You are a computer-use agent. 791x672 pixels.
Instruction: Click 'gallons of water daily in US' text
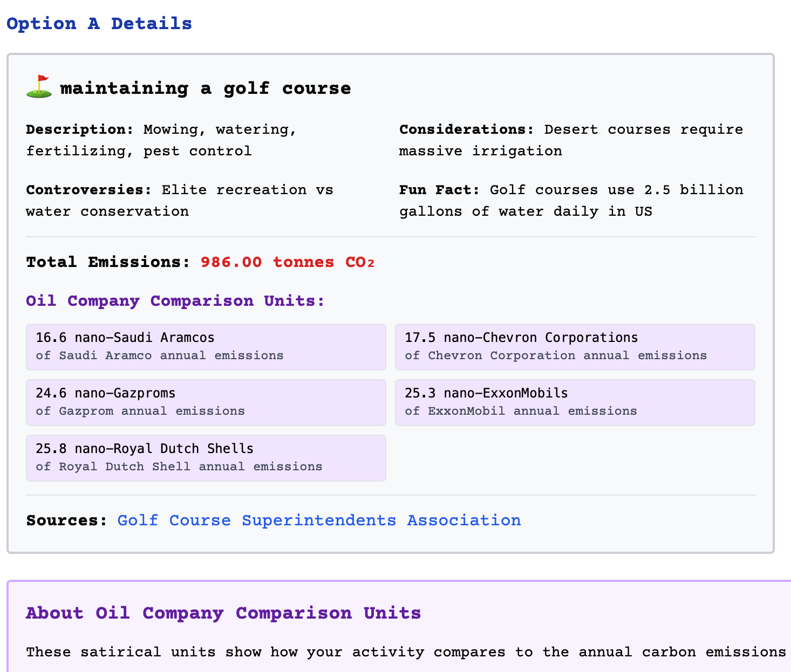pos(526,211)
